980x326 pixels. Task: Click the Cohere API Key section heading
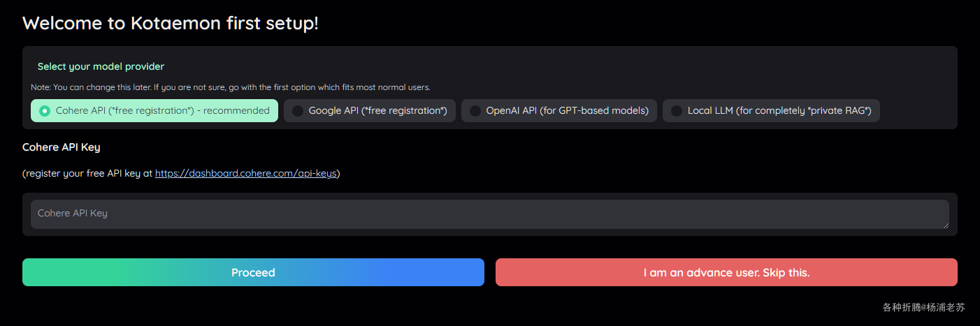coord(62,147)
